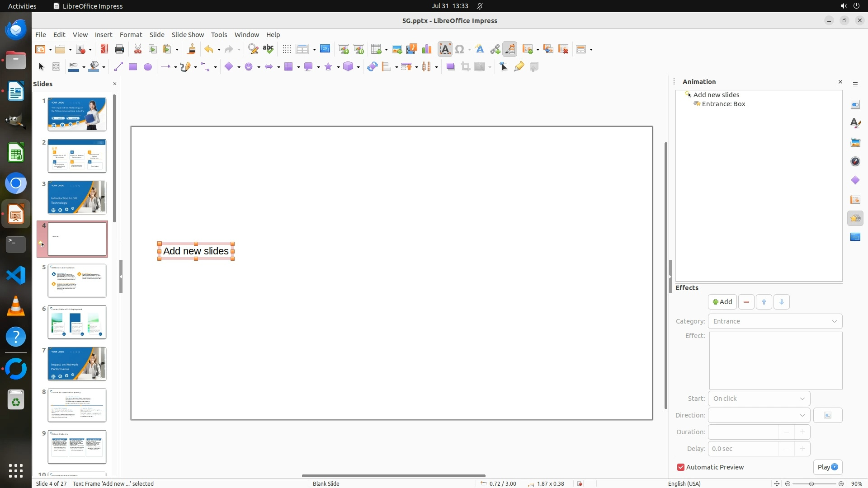The image size is (868, 488).
Task: Click the Play animation button
Action: click(827, 467)
